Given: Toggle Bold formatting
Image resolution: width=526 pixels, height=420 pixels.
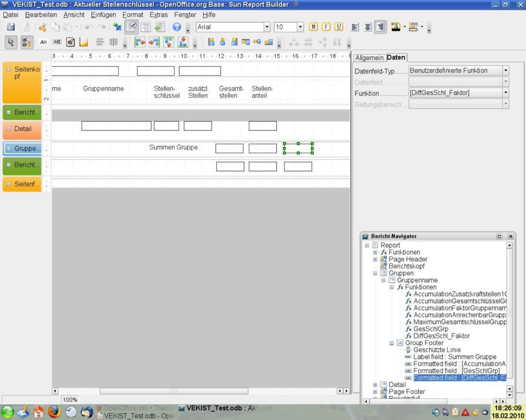Looking at the screenshot, I should [x=313, y=27].
